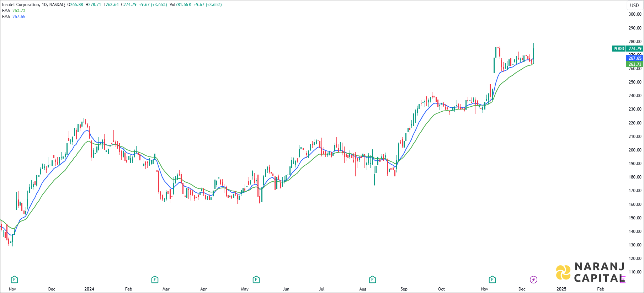Image resolution: width=644 pixels, height=293 pixels.
Task: Click the Oct label on time axis
Action: point(441,289)
